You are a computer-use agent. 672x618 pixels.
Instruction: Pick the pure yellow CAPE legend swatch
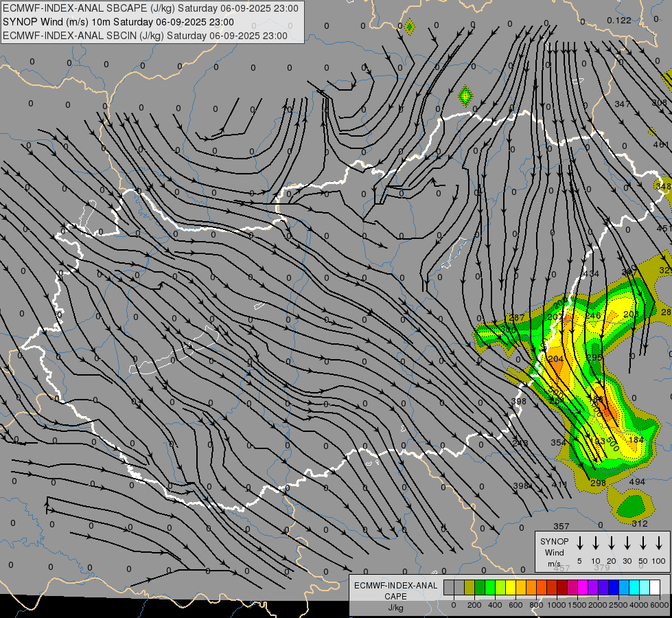click(x=511, y=588)
